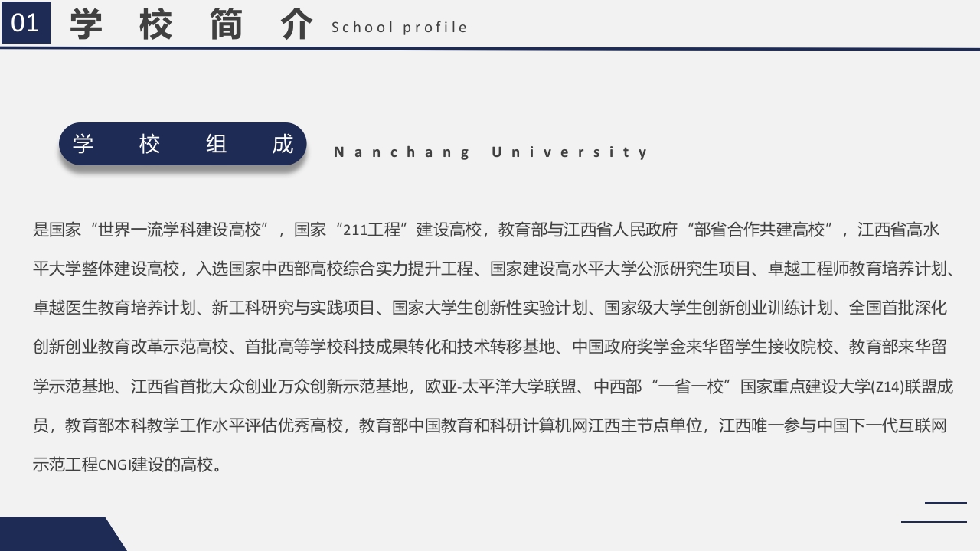This screenshot has width=980, height=551.
Task: Click the line starting 学示范基地、江西省首批
Action: pos(494,386)
